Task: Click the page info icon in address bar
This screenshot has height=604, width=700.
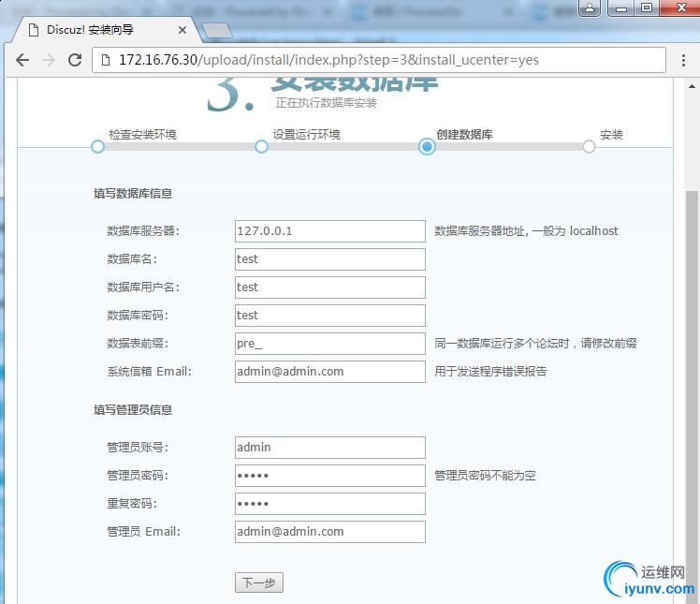Action: [106, 60]
